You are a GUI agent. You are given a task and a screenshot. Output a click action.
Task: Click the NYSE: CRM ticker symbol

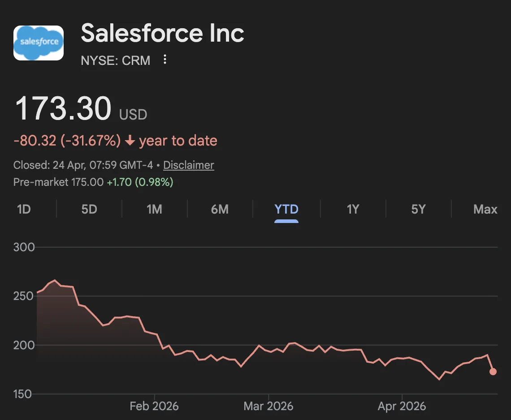click(x=116, y=60)
